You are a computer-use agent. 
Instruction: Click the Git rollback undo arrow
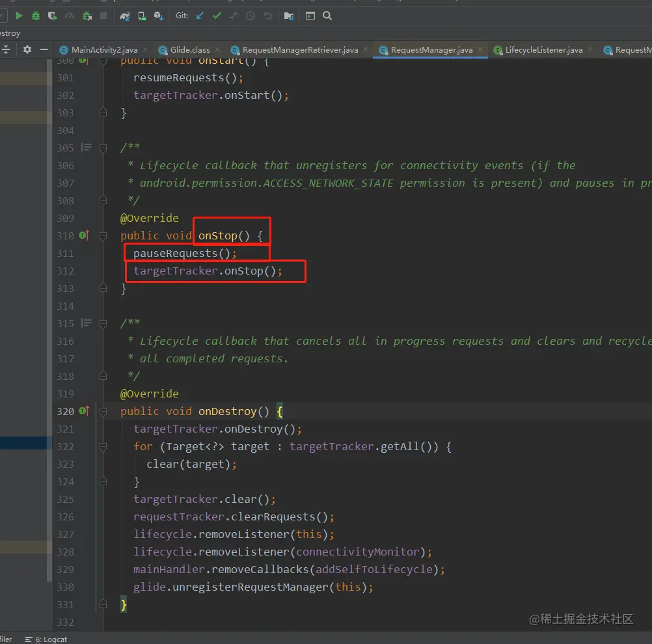coord(268,16)
